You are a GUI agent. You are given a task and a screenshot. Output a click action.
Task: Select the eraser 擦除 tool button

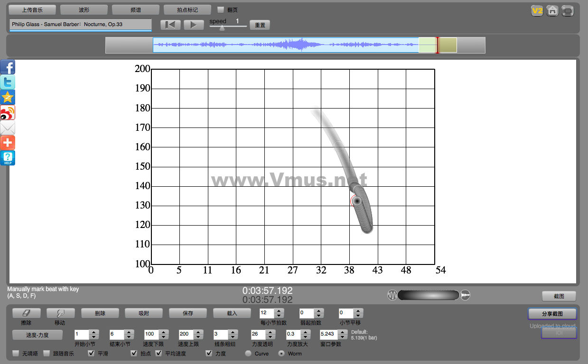(x=27, y=313)
